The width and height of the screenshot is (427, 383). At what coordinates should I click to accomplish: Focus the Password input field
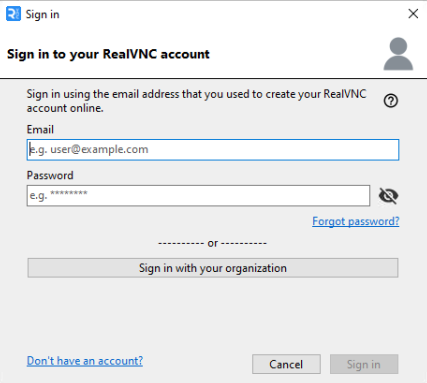coord(198,196)
